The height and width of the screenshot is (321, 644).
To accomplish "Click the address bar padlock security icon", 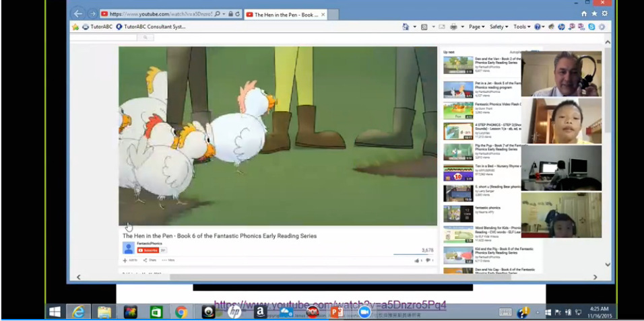I will (231, 14).
